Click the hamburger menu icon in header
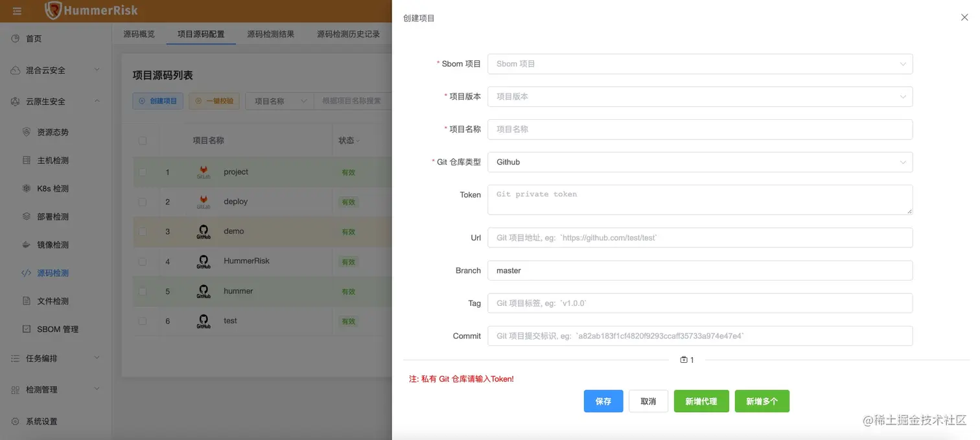 tap(17, 11)
